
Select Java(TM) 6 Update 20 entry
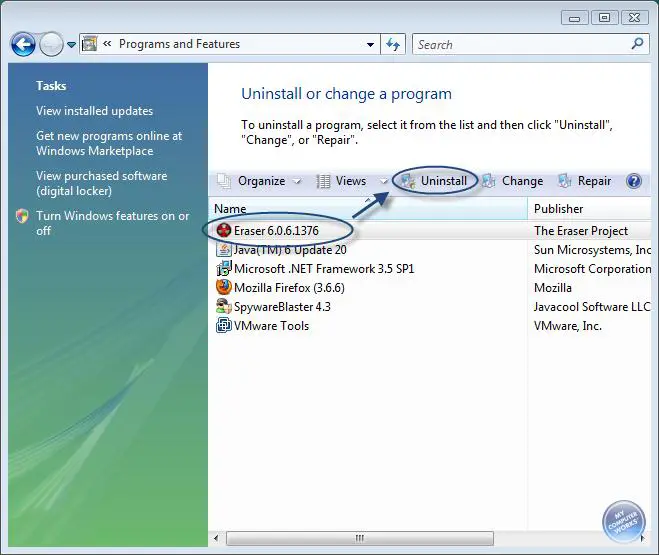[x=290, y=250]
